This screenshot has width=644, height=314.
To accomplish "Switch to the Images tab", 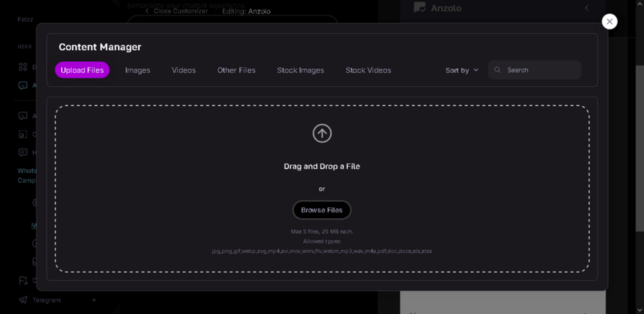I will coord(137,70).
